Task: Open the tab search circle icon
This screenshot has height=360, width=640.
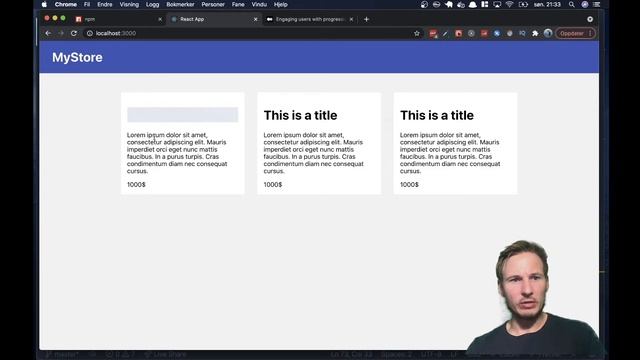Action: pyautogui.click(x=590, y=19)
